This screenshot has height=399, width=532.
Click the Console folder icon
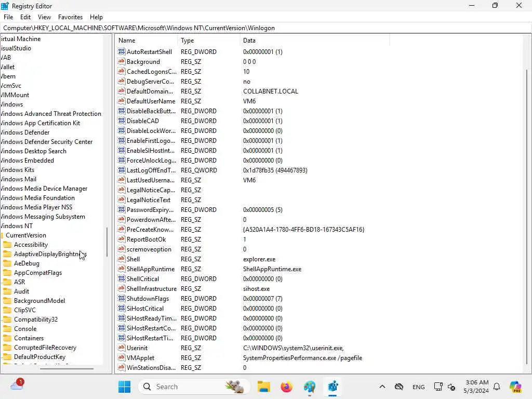click(7, 329)
